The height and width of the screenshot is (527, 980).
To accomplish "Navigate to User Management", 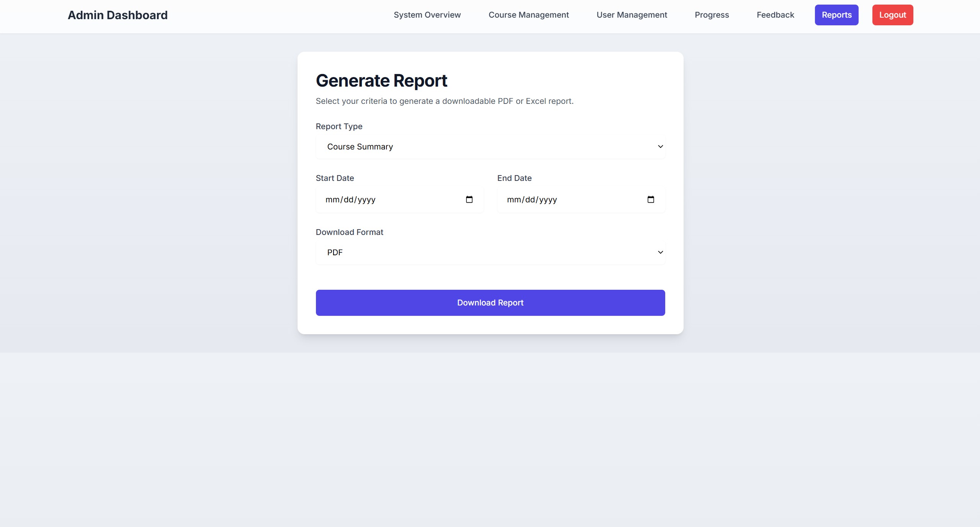I will point(632,15).
